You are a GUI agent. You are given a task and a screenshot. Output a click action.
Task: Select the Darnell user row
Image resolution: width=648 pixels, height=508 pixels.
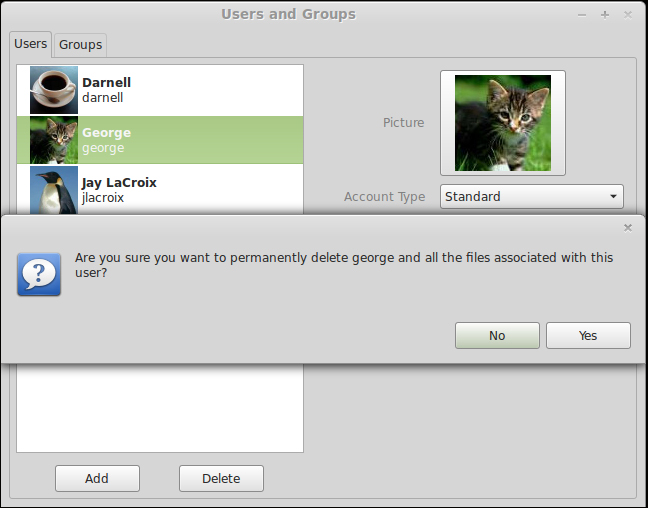point(160,90)
